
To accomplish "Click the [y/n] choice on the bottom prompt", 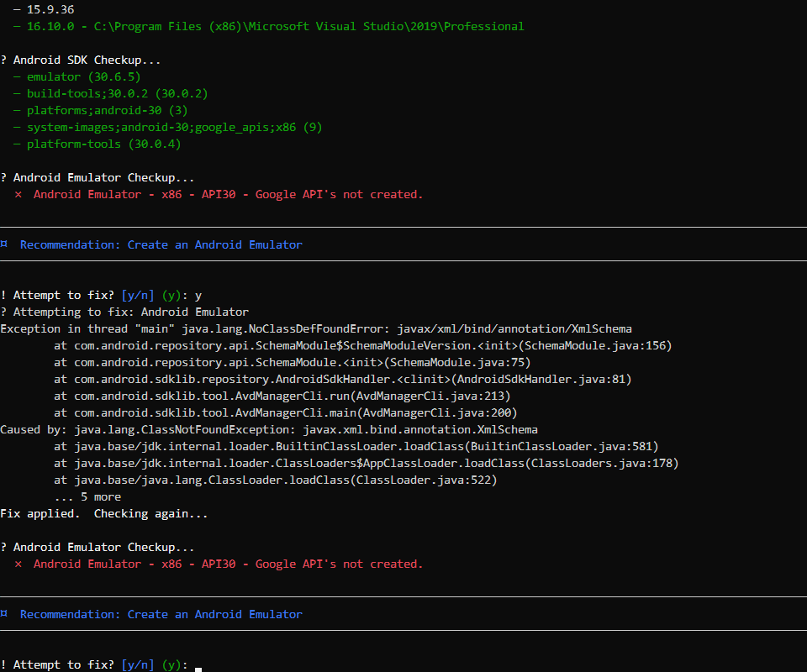I will tap(136, 664).
